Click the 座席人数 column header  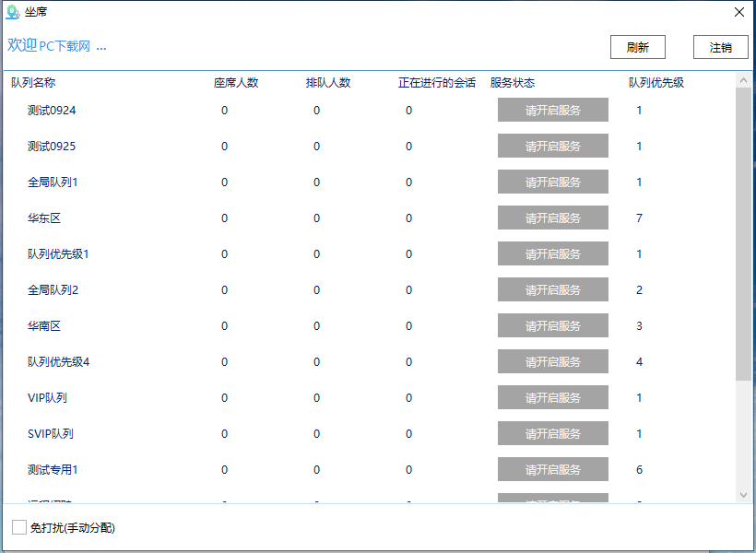[236, 82]
